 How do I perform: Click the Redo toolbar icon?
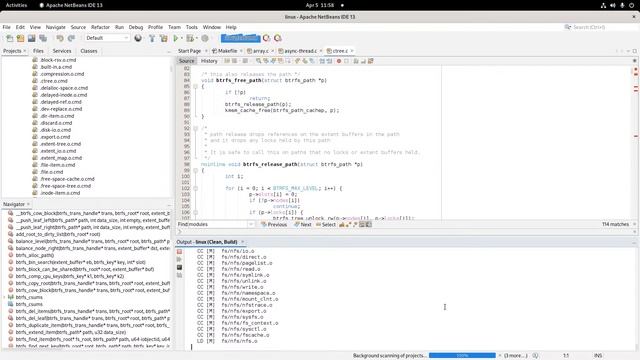[71, 38]
